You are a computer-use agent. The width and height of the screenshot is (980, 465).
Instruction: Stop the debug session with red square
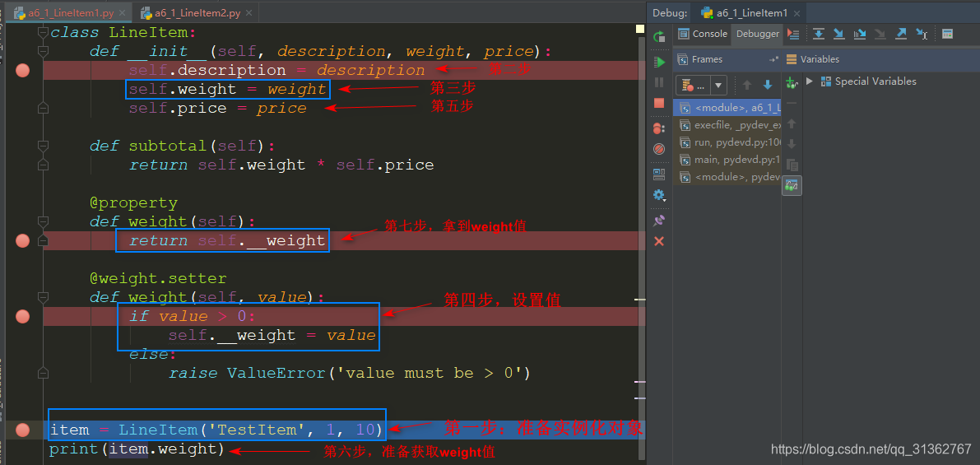click(x=659, y=103)
